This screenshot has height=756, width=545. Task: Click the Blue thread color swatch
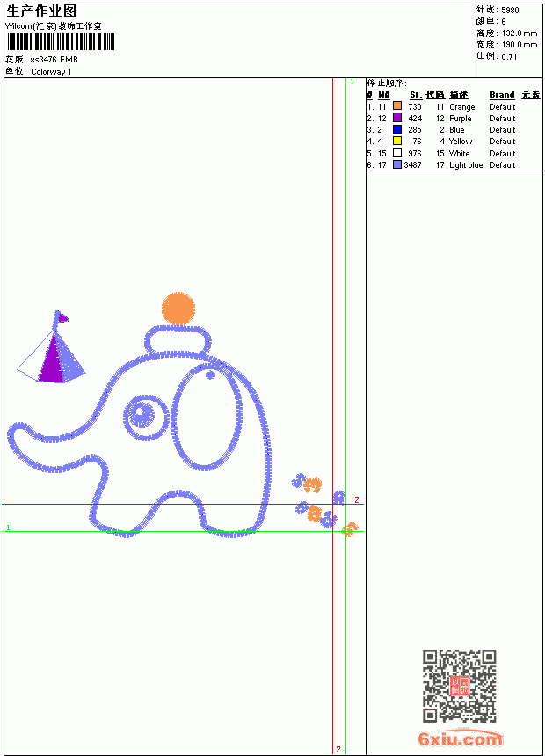(x=397, y=129)
